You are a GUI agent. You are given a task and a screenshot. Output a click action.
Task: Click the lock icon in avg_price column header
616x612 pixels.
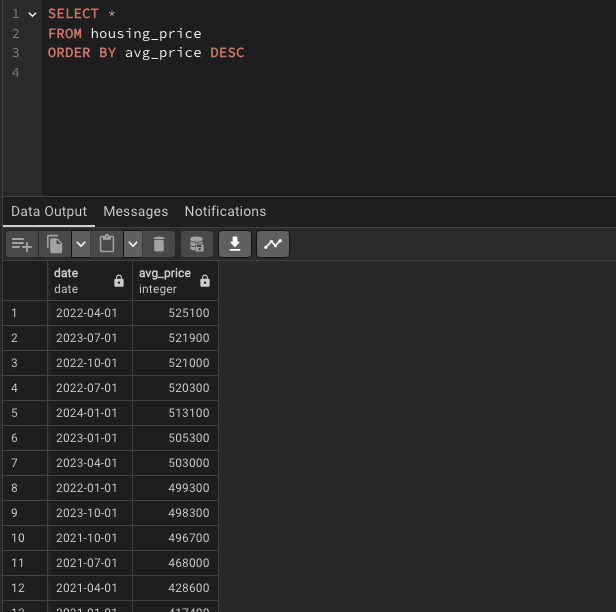point(205,281)
